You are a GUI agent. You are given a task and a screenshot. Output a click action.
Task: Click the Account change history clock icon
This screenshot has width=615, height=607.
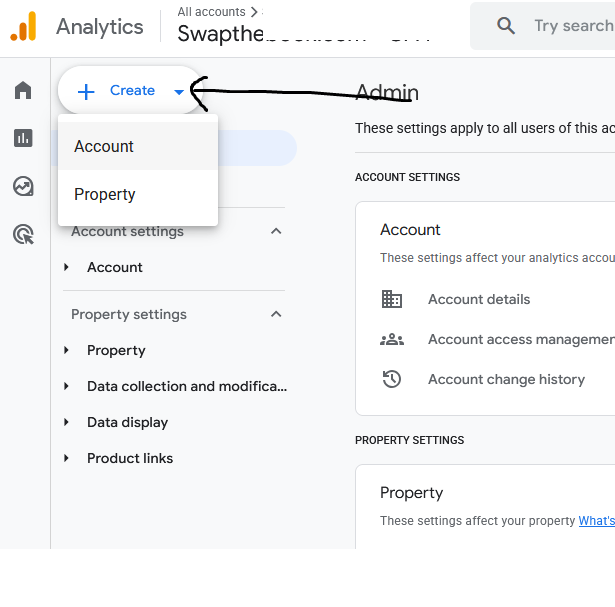(x=391, y=379)
